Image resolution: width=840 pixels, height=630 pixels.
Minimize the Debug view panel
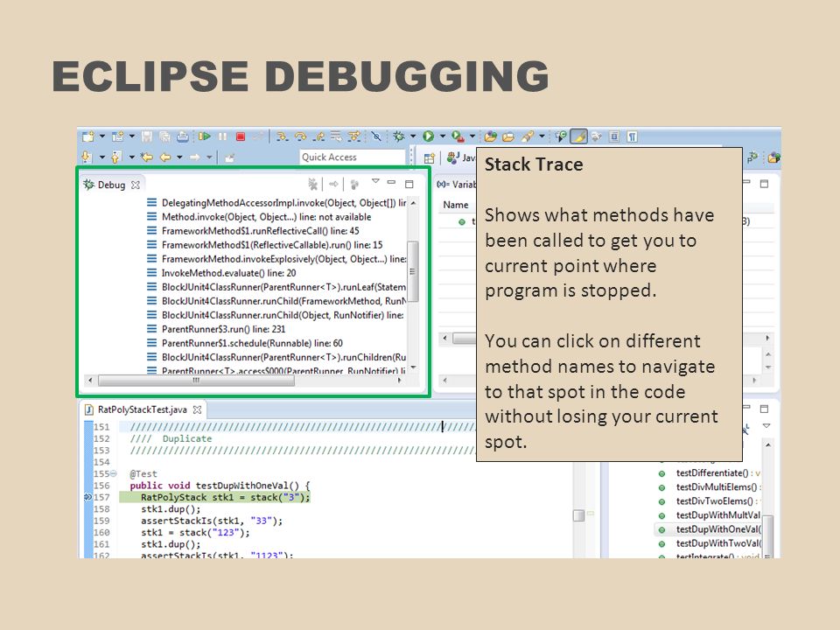[x=392, y=183]
